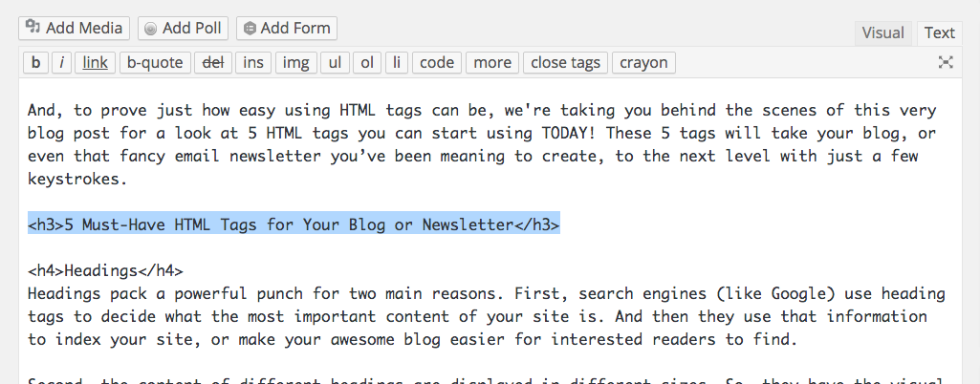Add a blockquote with b-quote button

click(155, 62)
